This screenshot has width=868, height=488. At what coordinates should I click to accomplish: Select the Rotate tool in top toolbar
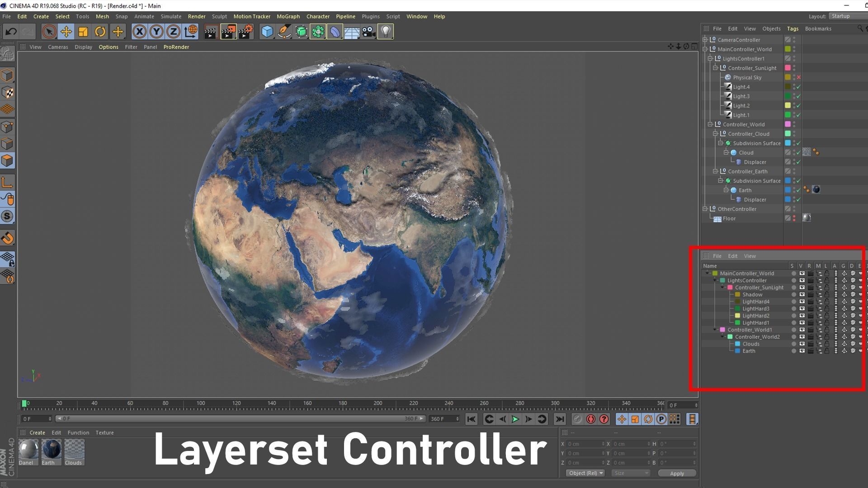[x=100, y=32]
